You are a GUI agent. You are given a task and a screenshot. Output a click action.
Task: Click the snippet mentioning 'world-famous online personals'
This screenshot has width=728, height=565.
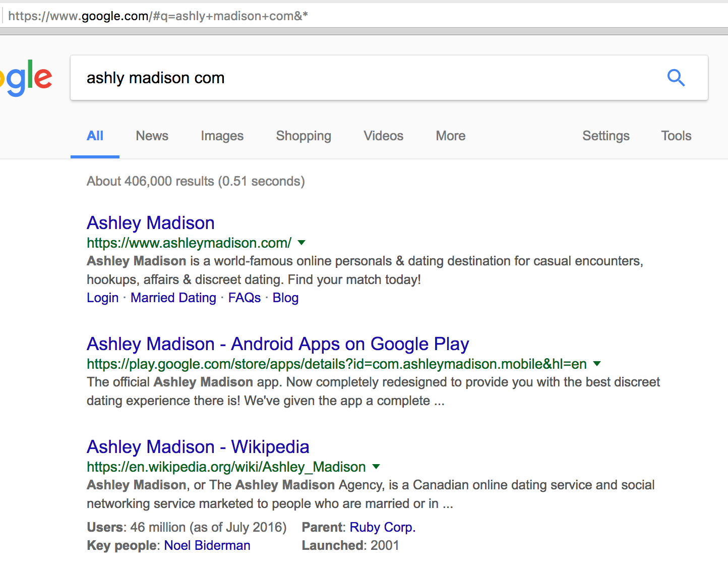(365, 270)
